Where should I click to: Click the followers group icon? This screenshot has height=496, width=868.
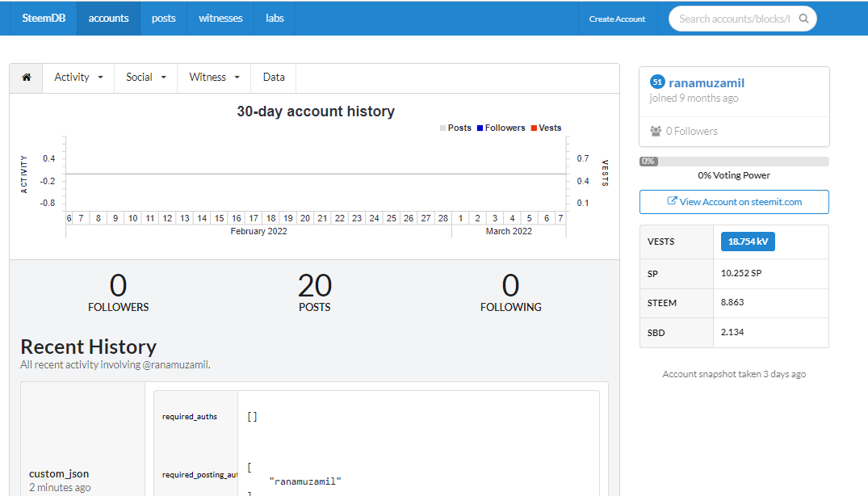click(x=656, y=131)
